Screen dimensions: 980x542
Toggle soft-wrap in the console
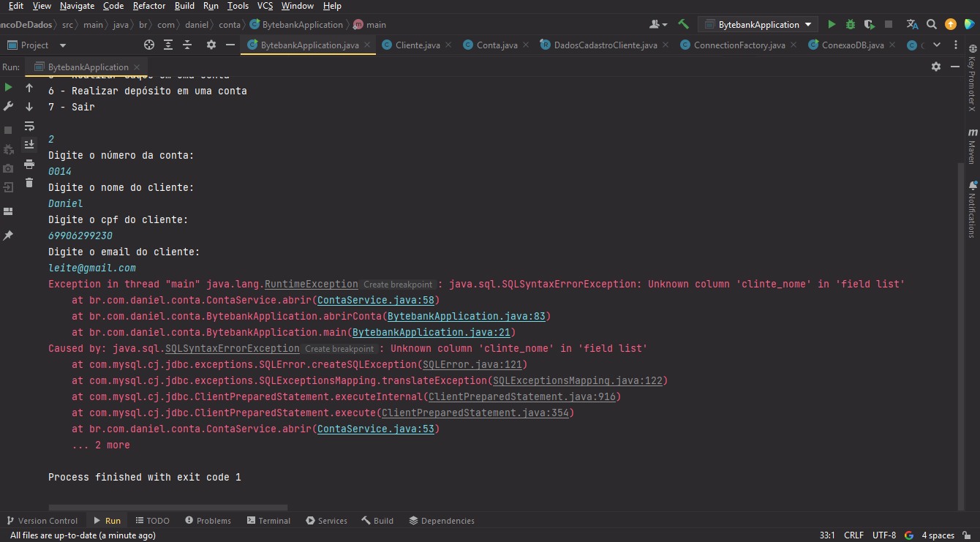coord(29,126)
